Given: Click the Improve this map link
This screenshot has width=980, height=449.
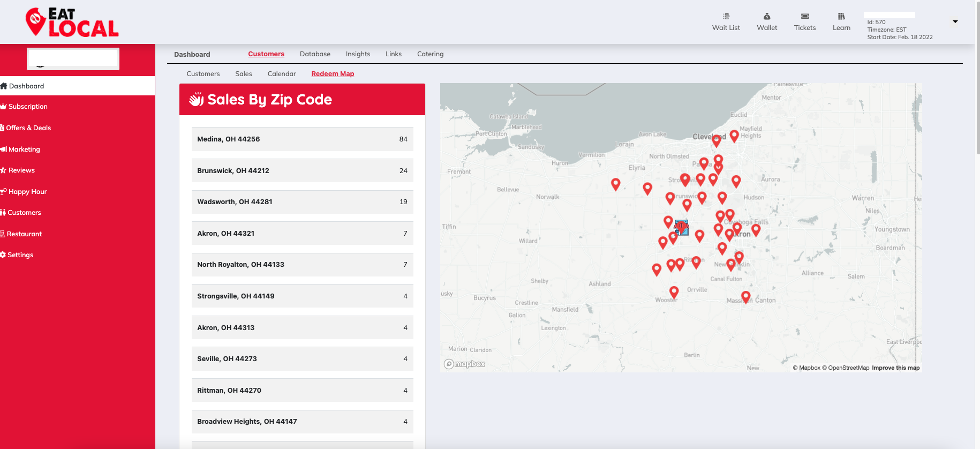Looking at the screenshot, I should tap(895, 368).
